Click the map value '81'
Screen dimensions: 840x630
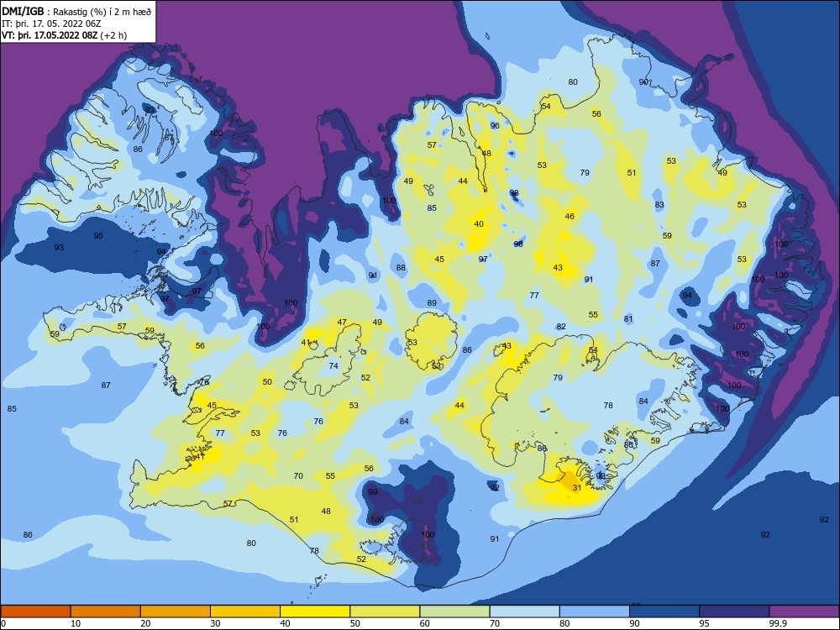[x=628, y=318]
